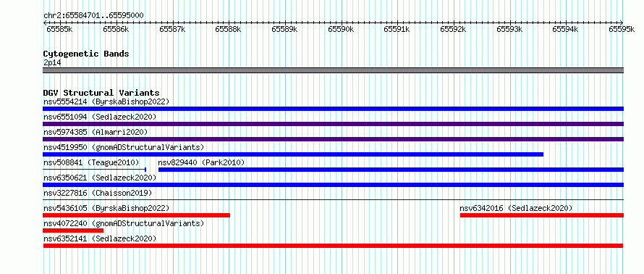The image size is (644, 274).
Task: Click the 65586k ruler tick label
Action: [x=116, y=29]
